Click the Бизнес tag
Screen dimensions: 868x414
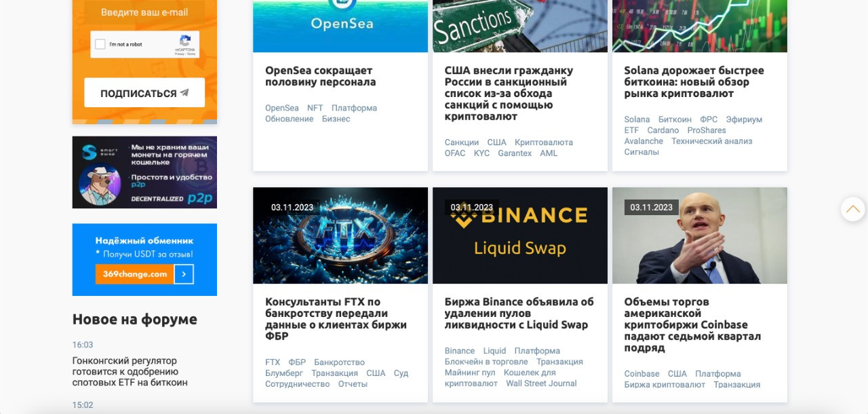tap(336, 119)
